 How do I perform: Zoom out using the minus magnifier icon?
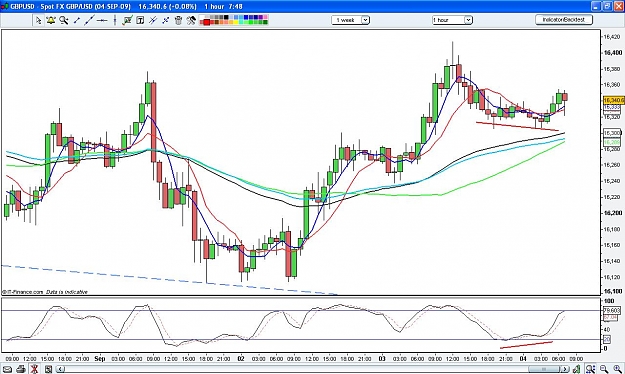coord(604,369)
